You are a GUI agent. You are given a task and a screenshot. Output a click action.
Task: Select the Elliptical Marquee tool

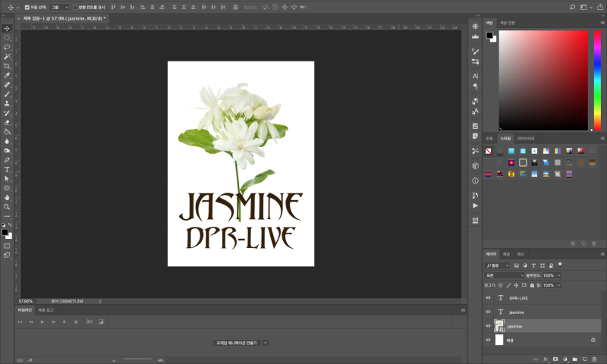(x=7, y=38)
